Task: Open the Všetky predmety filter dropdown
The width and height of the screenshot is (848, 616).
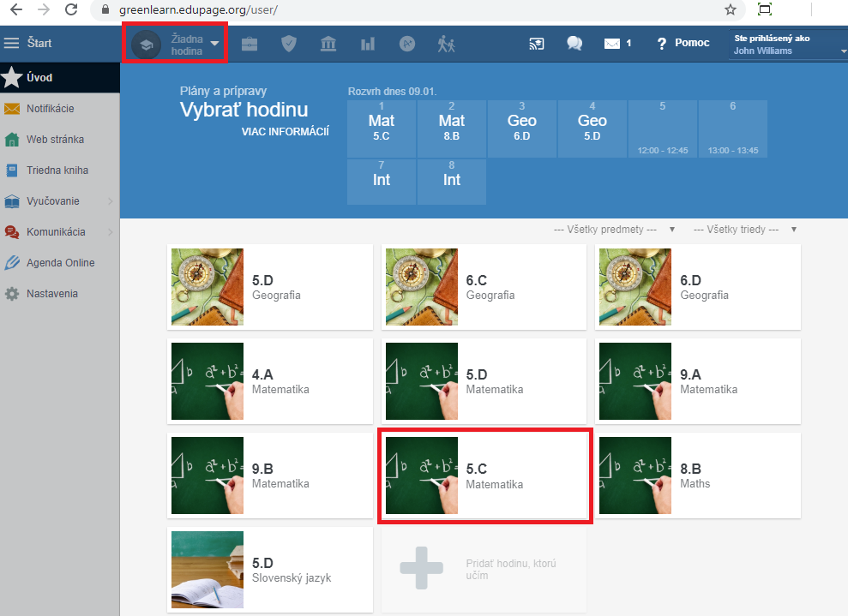Action: pyautogui.click(x=614, y=230)
